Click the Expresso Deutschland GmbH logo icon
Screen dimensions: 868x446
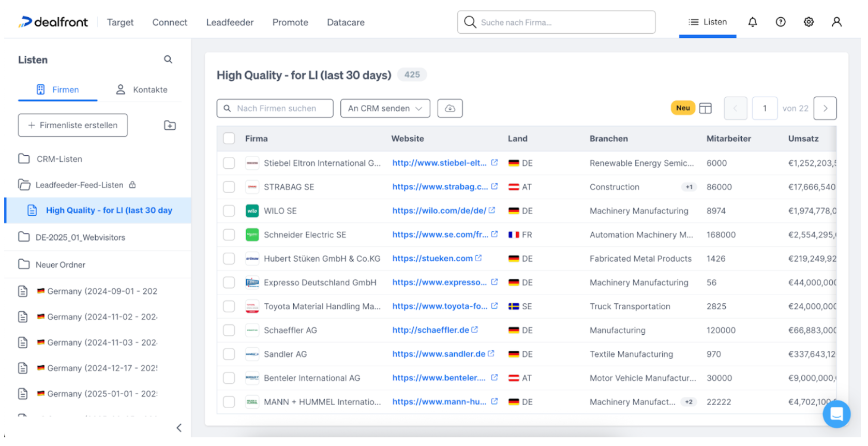coord(252,283)
